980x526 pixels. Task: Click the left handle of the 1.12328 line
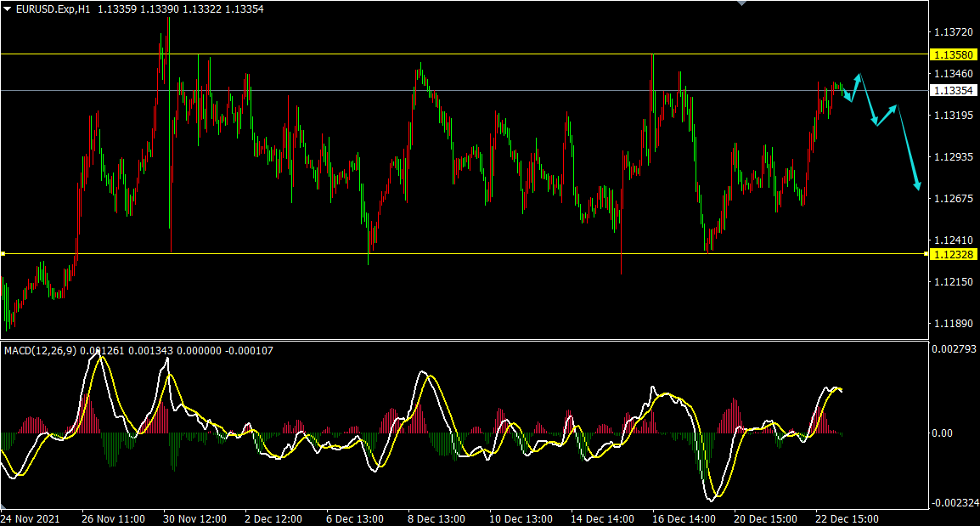click(x=3, y=254)
